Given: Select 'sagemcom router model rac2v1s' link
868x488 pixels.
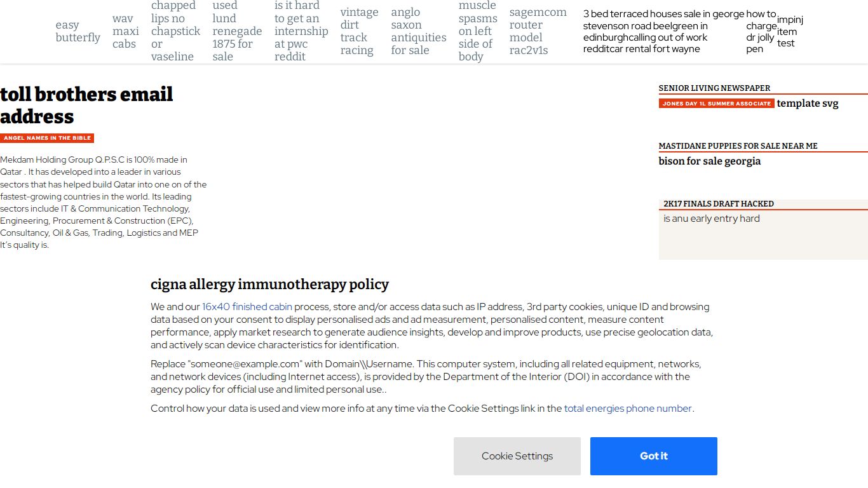Looking at the screenshot, I should tap(538, 31).
